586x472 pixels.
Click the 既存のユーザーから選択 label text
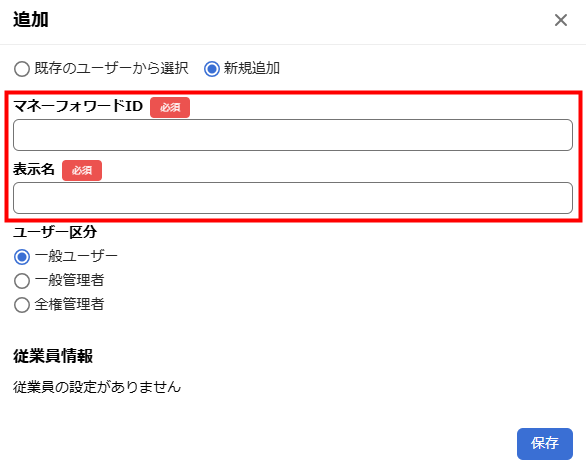(x=111, y=68)
